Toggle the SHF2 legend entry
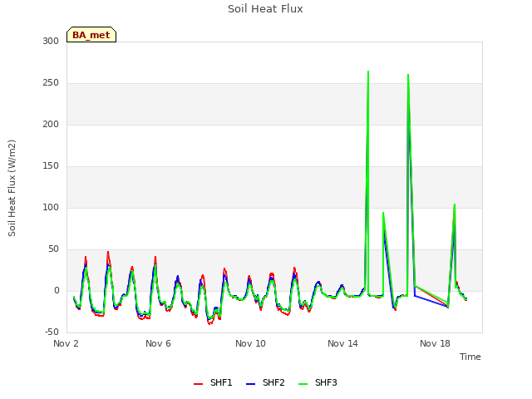 point(265,383)
